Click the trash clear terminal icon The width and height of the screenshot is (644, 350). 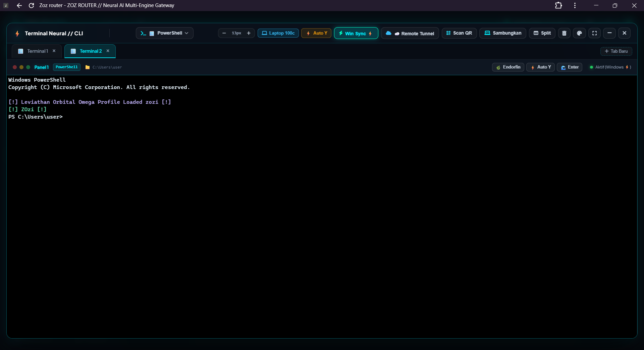tap(564, 33)
